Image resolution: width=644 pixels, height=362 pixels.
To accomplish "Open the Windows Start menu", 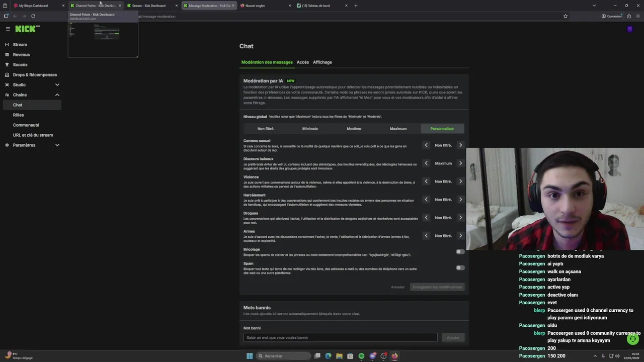I will click(250, 356).
